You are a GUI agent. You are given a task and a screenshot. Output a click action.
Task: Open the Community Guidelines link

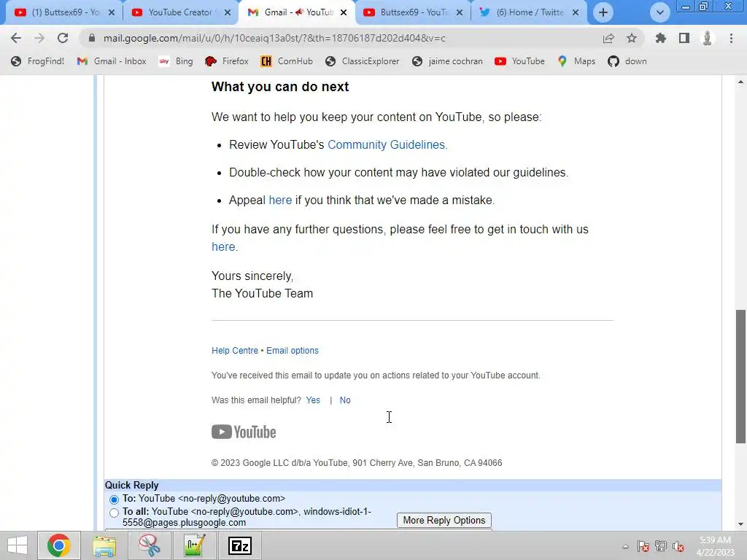[x=387, y=145]
